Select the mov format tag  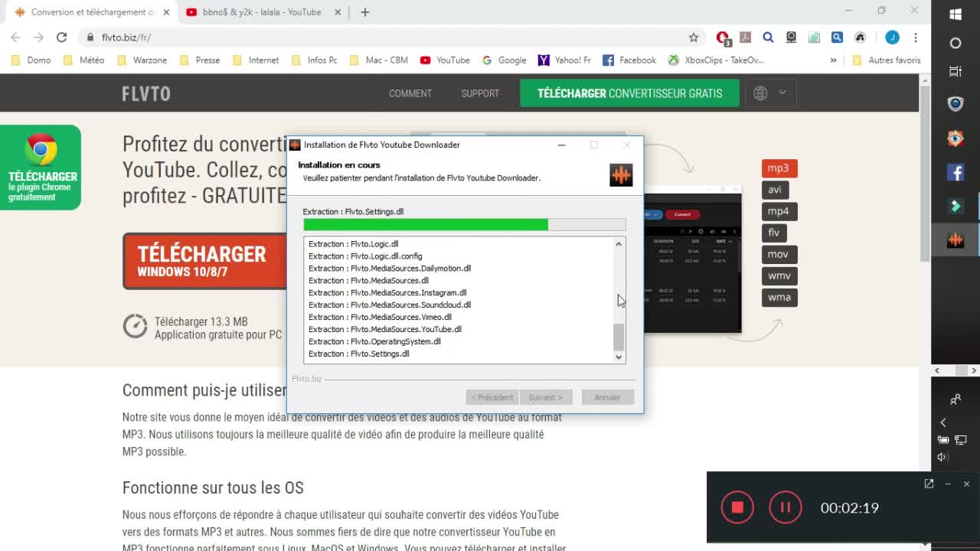779,254
